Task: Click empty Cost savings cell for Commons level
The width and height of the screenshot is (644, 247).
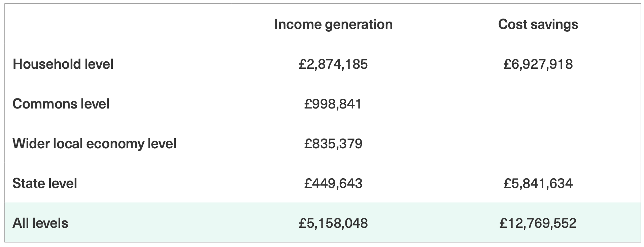Action: pos(538,104)
